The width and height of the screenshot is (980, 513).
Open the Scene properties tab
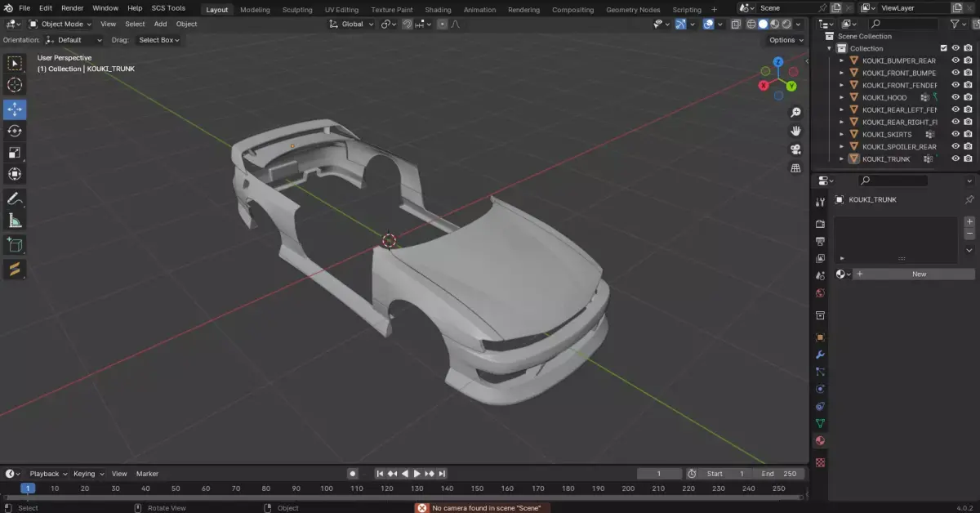[x=820, y=275]
